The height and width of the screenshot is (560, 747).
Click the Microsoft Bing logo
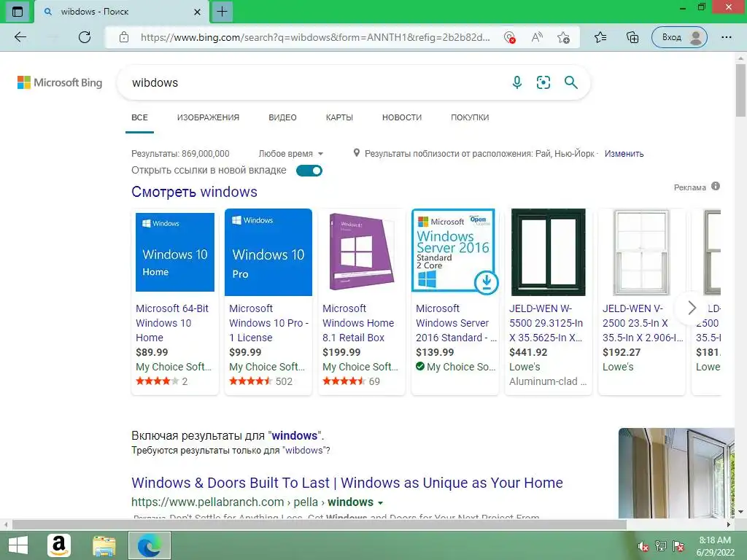click(60, 82)
